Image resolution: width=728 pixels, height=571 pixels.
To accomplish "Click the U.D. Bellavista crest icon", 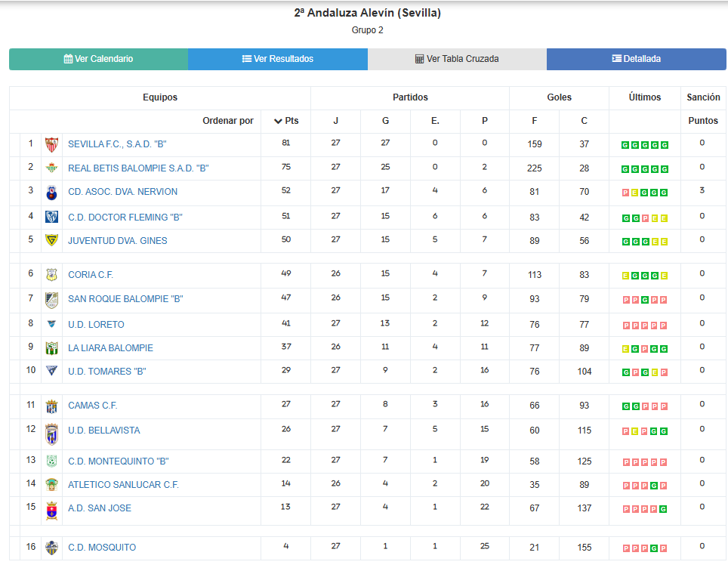I will [51, 434].
